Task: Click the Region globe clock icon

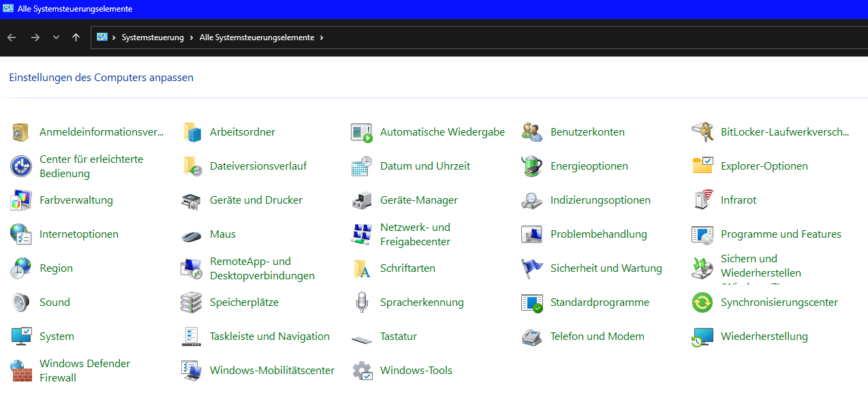Action: [21, 268]
